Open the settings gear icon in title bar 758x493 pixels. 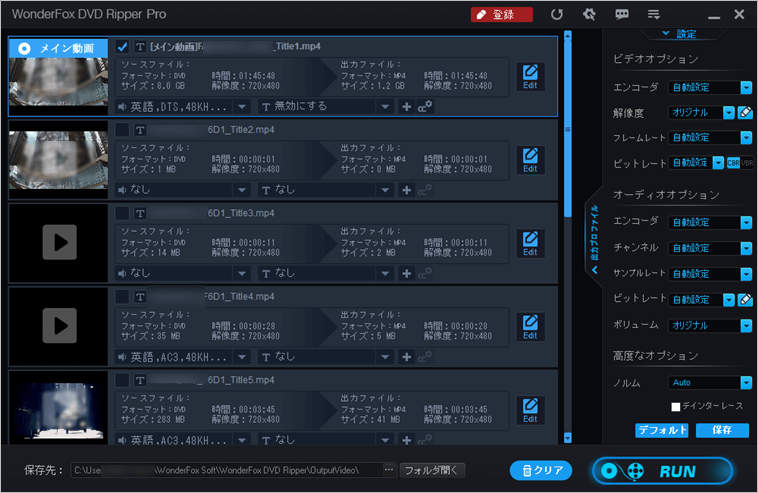pos(589,15)
